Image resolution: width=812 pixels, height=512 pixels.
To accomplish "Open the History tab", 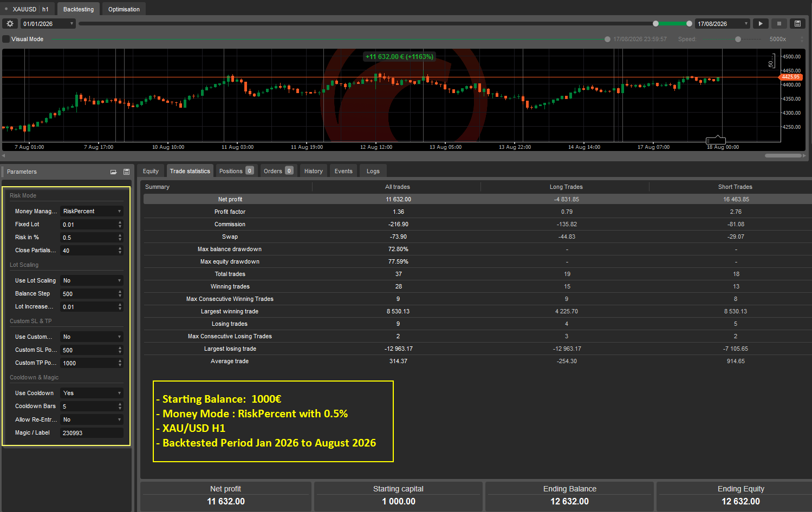I will tap(314, 171).
